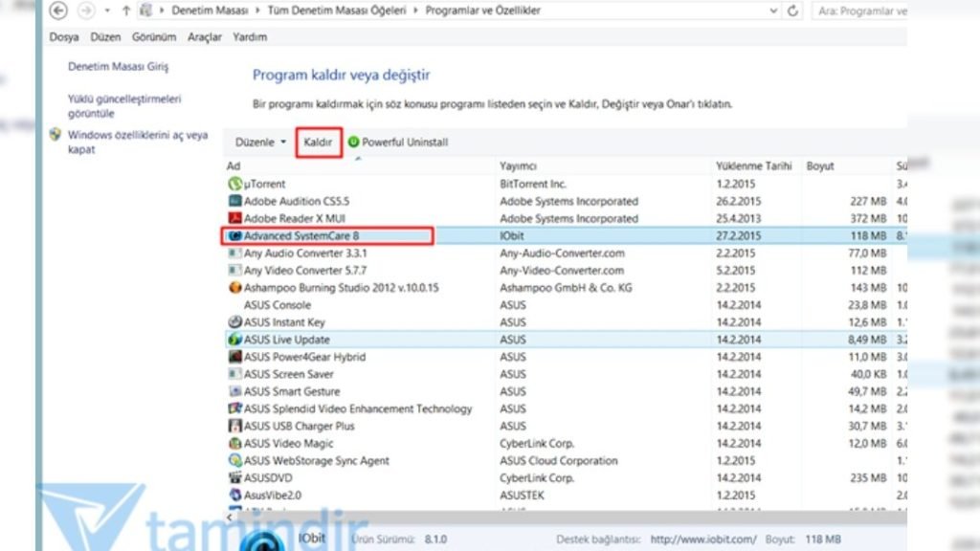Click 'IObit' publisher cell in list

[512, 235]
